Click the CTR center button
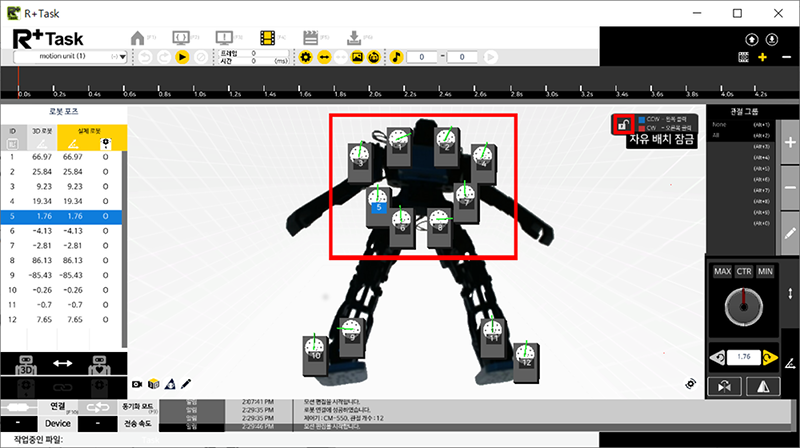Screen dimensions: 800x448 pyautogui.click(x=743, y=272)
